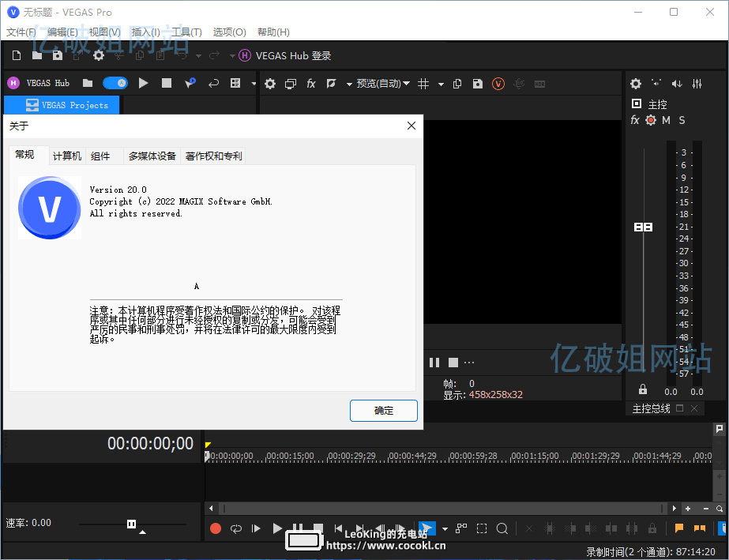Toggle the blue auto-preview switch in Hub panel
This screenshot has width=729, height=560.
[x=115, y=83]
